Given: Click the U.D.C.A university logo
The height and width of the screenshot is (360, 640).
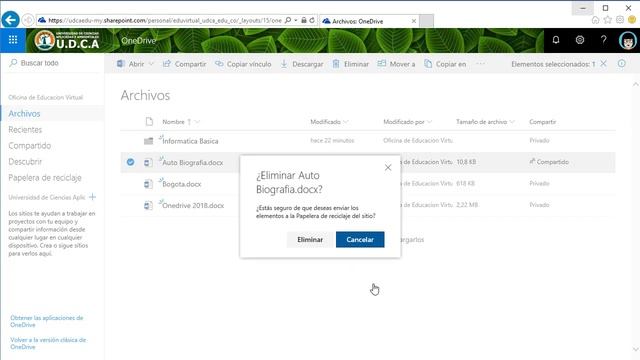Looking at the screenshot, I should [67, 40].
